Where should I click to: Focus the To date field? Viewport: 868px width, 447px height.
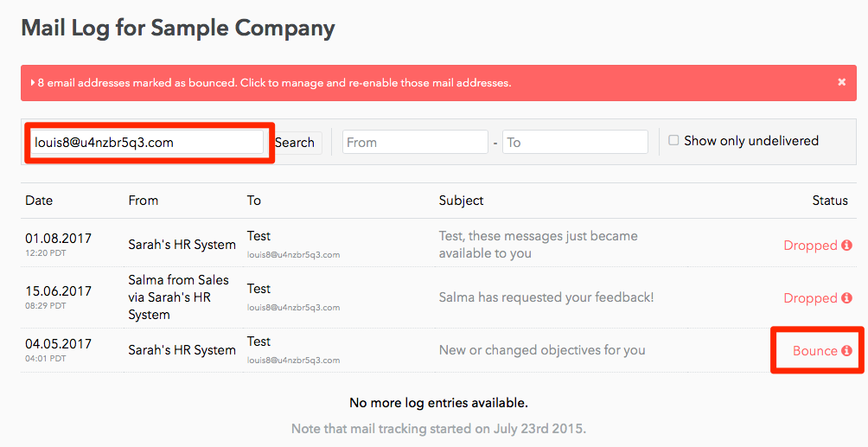point(575,143)
